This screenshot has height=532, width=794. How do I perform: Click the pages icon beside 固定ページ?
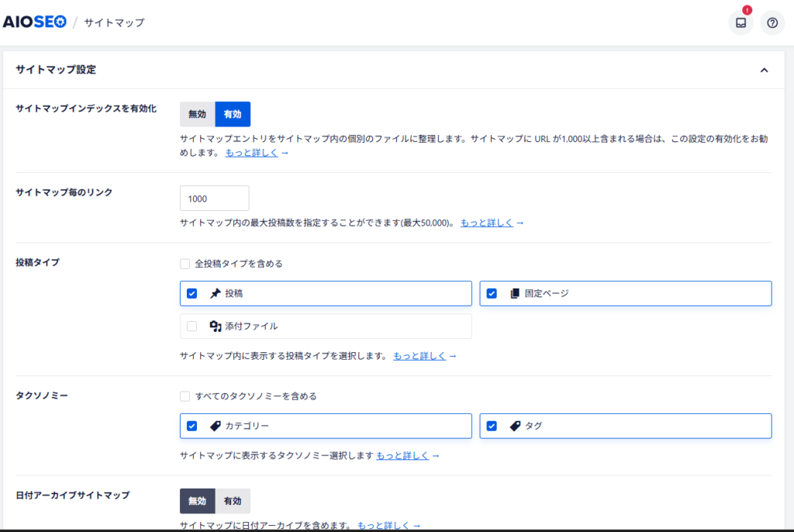point(514,294)
